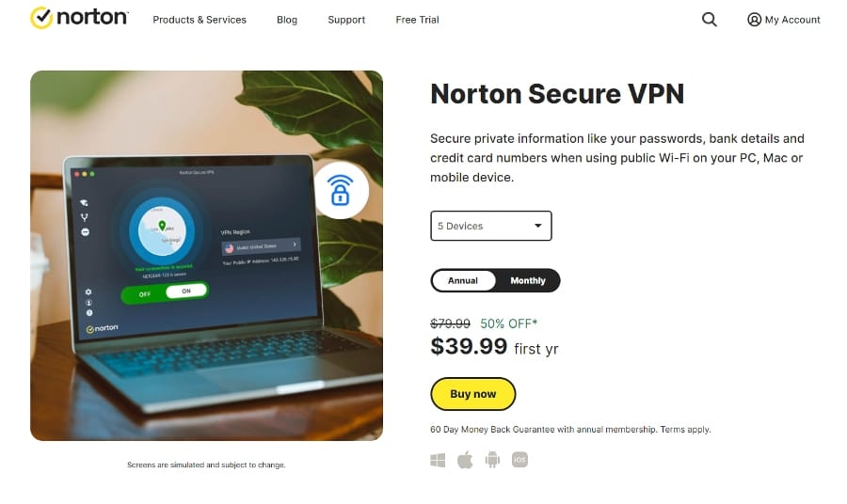This screenshot has width=847, height=504.
Task: Open the Free Trial link
Action: pos(417,20)
